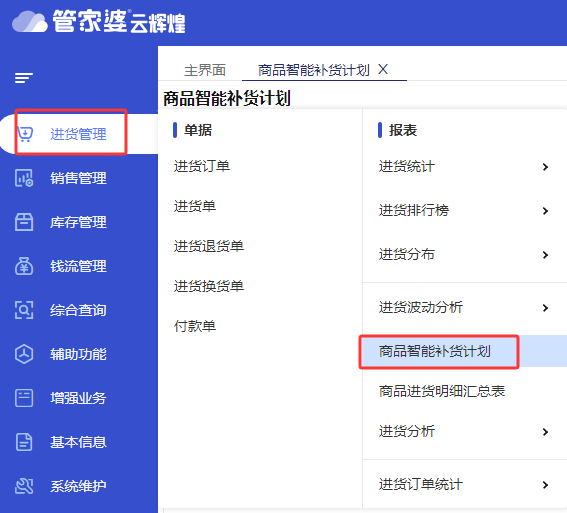Open 进货单 under 单据
Screen dimensions: 567x513
(x=195, y=206)
